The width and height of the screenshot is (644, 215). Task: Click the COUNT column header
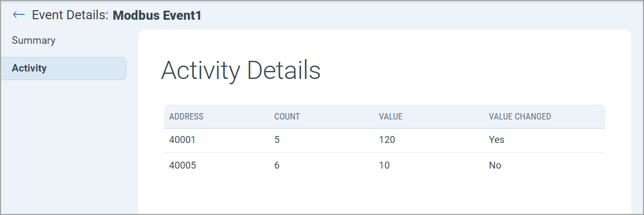point(287,116)
